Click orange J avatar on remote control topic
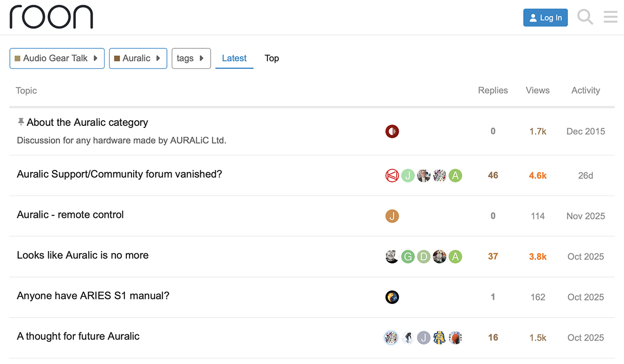624x364 pixels. tap(392, 216)
